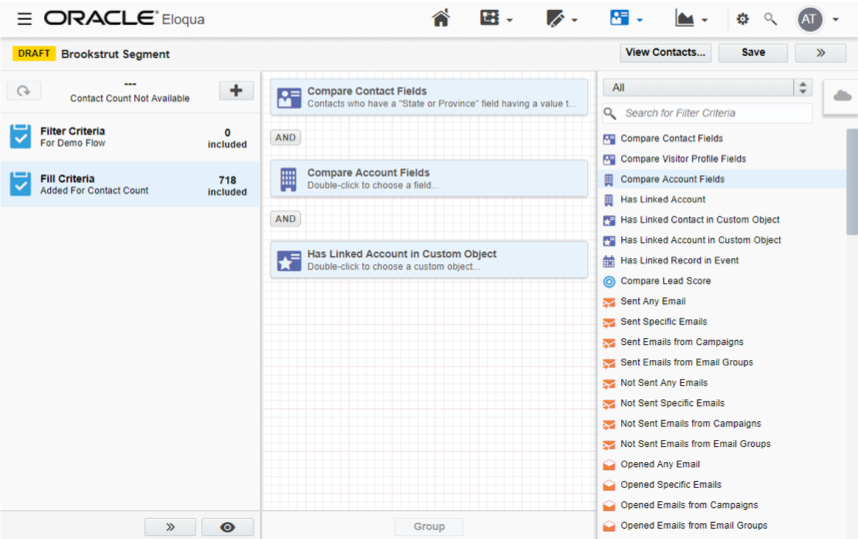
Task: Open the All filter category dropdown
Action: click(707, 88)
